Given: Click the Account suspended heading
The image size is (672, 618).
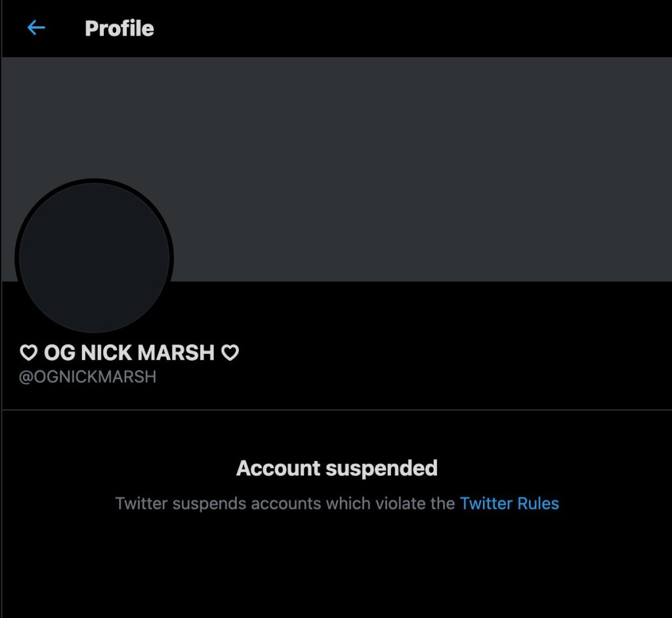Looking at the screenshot, I should tap(337, 468).
